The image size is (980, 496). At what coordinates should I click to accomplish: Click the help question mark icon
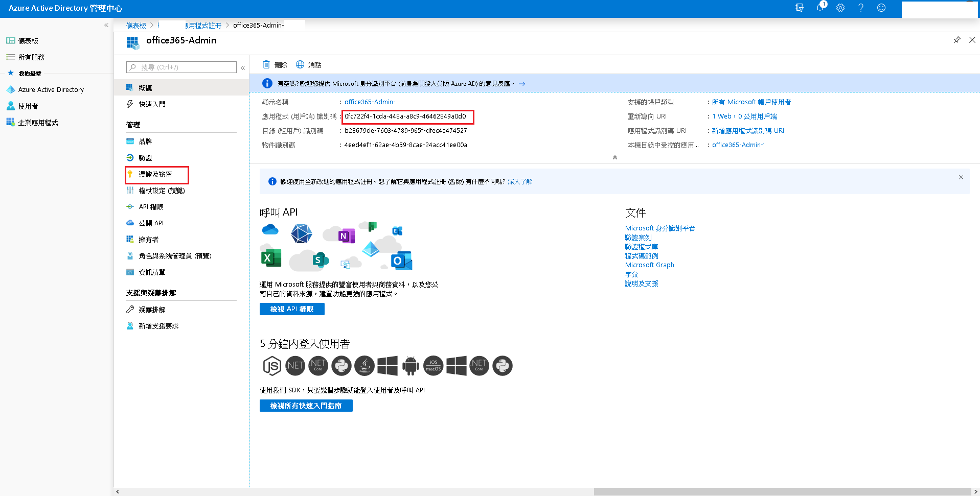tap(861, 8)
